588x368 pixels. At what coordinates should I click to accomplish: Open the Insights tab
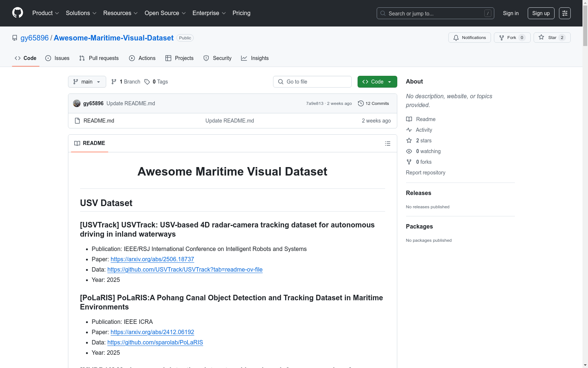[255, 58]
